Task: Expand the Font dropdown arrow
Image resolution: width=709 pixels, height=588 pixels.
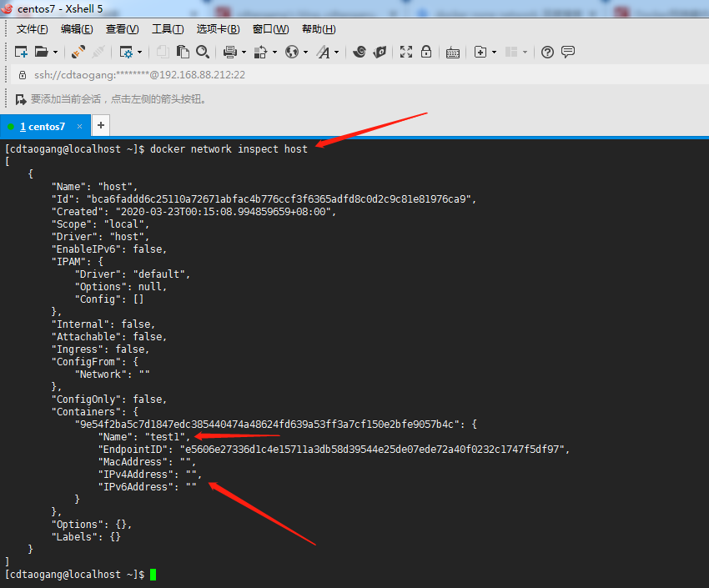Action: point(336,53)
